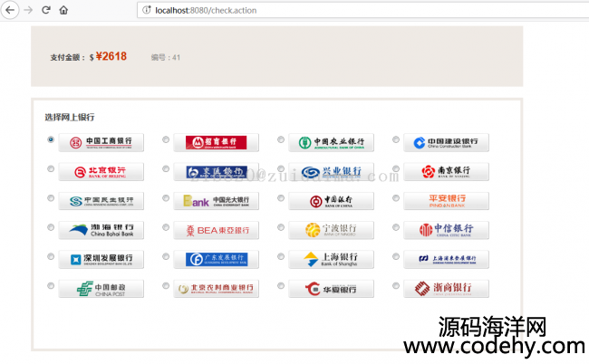Select the 北京农村商业银行 radio button
Screen dimensions: 589x364
coord(166,286)
